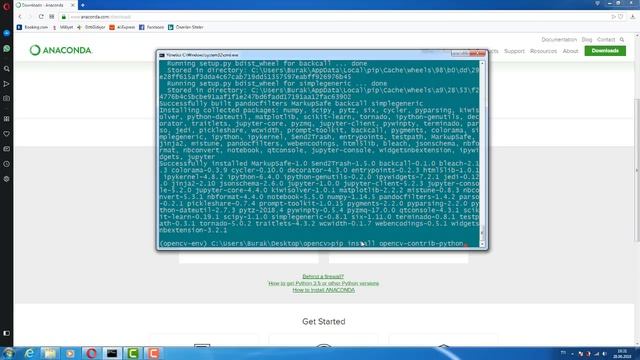The width and height of the screenshot is (640, 360).
Task: Open the browser downloads arrow icon
Action: [x=633, y=17]
